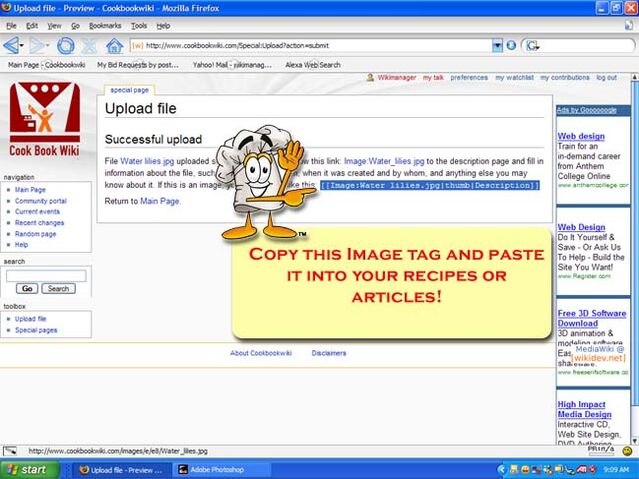The height and width of the screenshot is (479, 639).
Task: Click the clock showing 9:09 AM
Action: pos(616,470)
